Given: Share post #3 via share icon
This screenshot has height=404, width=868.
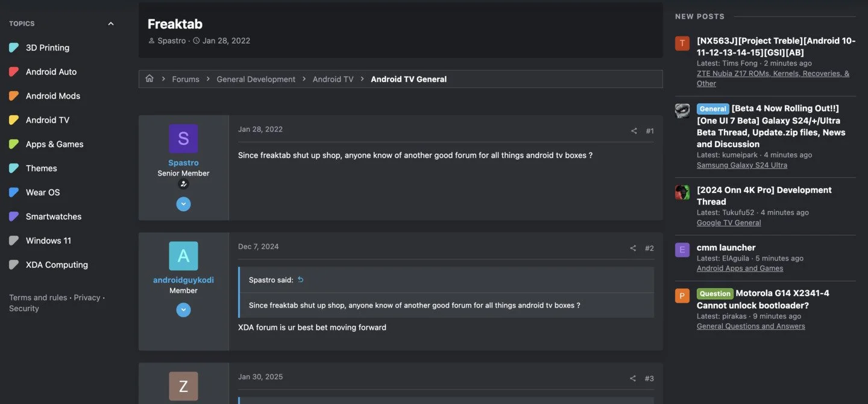Looking at the screenshot, I should tap(633, 379).
